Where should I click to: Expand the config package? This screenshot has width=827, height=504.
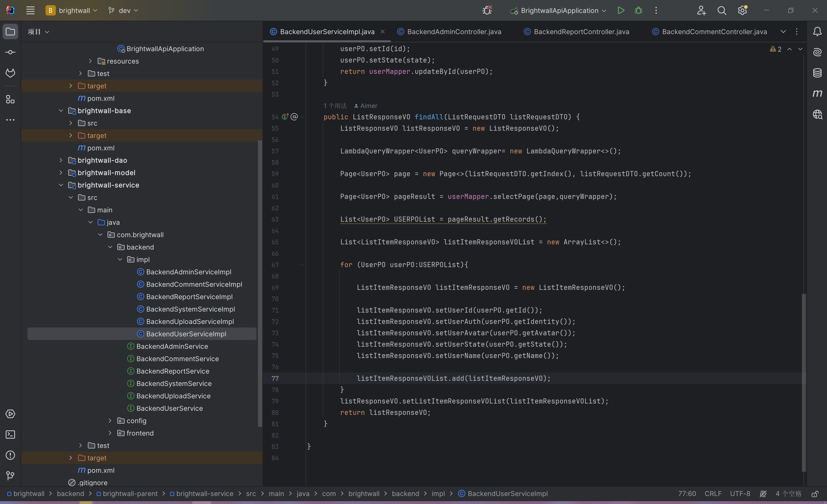[x=110, y=421]
